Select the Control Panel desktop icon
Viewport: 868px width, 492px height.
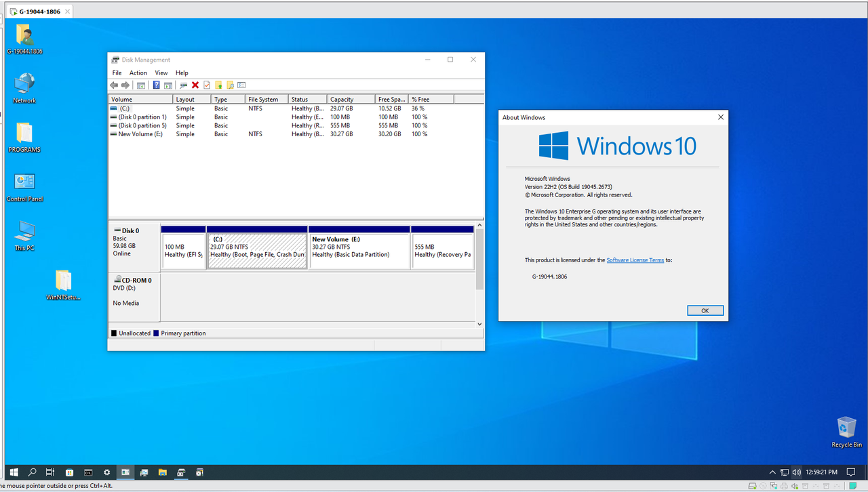point(24,187)
